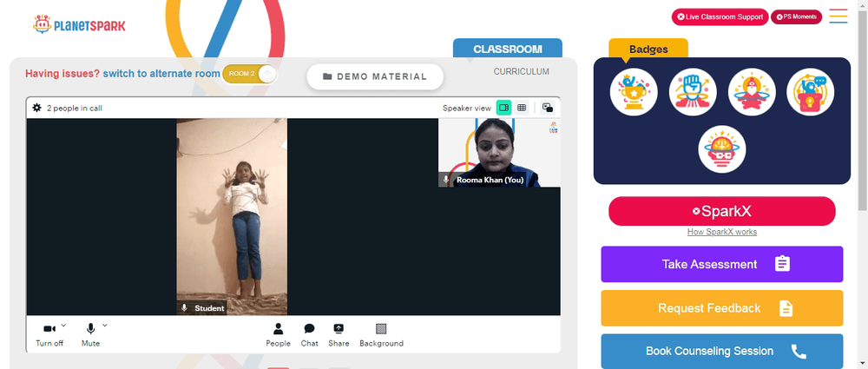Click Live Classroom Support button
868x369 pixels.
(720, 16)
